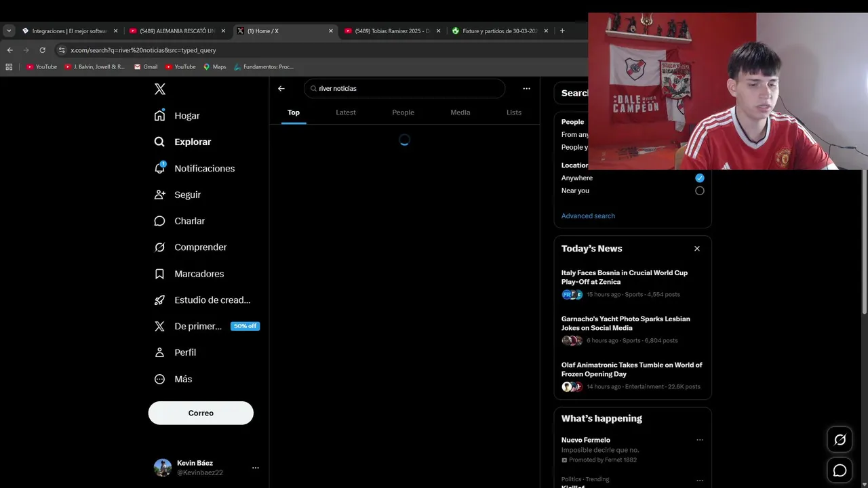The width and height of the screenshot is (868, 488).
Task: Open Notificaciones menu label
Action: pos(205,168)
